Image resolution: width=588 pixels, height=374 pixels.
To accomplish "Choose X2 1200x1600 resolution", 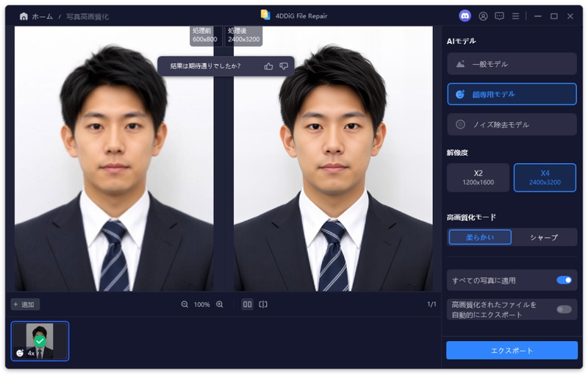I will pyautogui.click(x=478, y=178).
